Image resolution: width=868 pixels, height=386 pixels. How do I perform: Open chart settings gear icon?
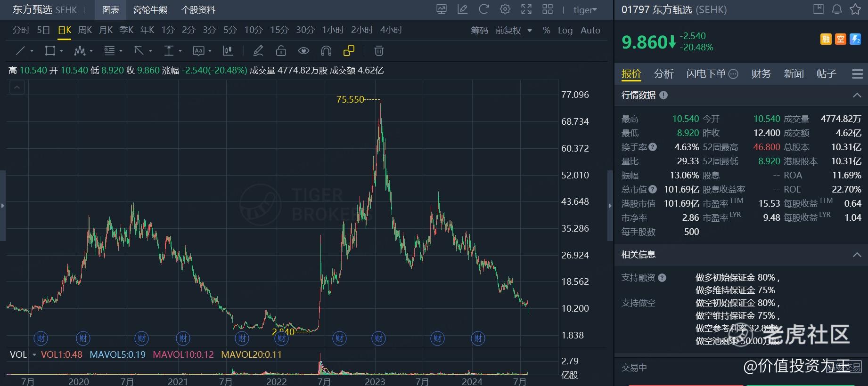coord(505,9)
